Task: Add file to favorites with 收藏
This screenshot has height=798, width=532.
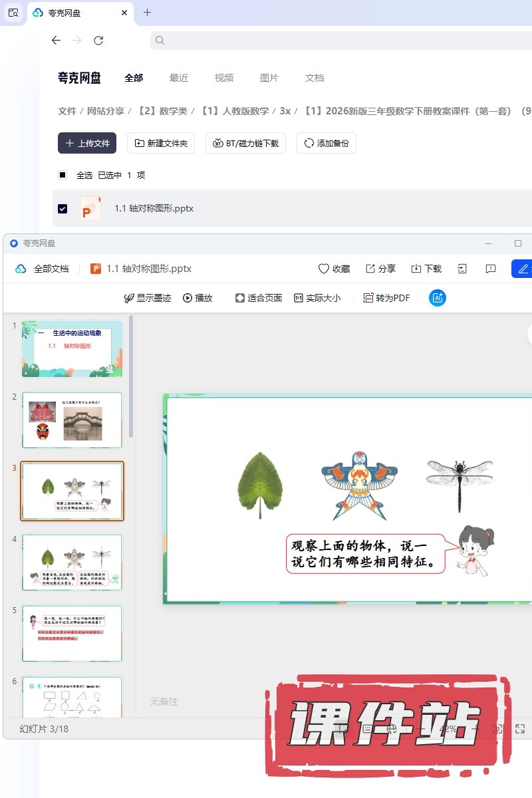Action: pyautogui.click(x=334, y=269)
